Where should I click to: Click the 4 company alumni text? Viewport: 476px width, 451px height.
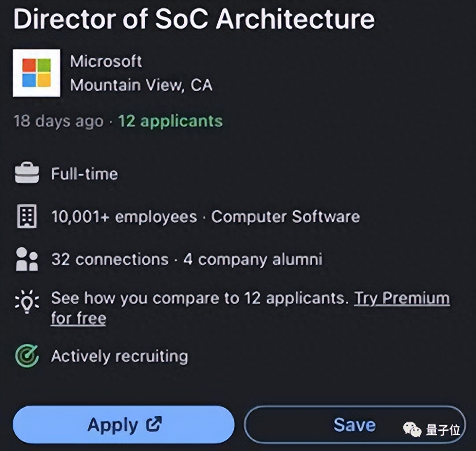253,260
